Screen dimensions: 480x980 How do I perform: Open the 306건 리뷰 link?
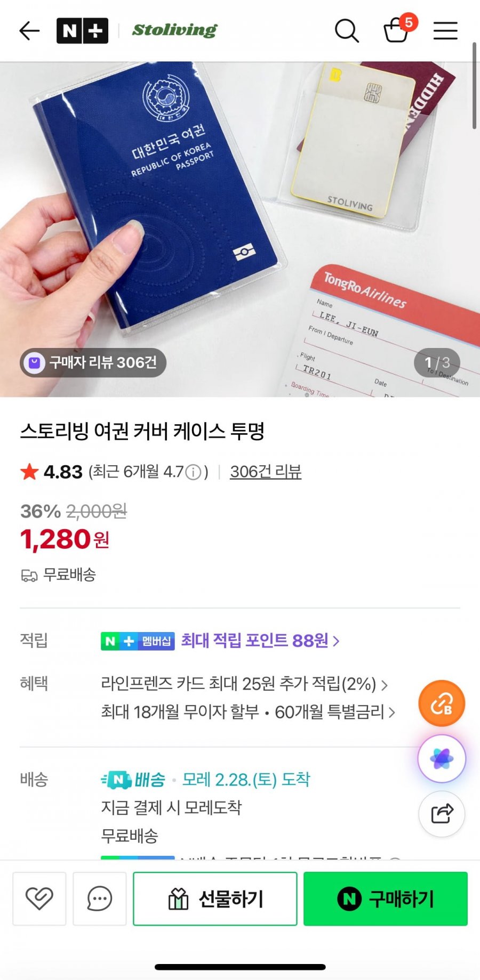pos(266,472)
